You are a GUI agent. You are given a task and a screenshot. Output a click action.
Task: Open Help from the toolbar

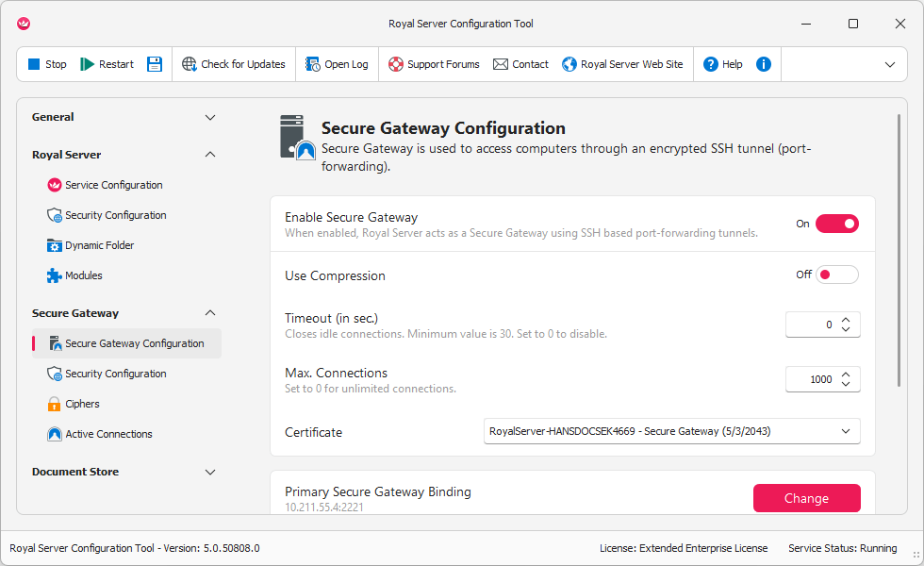[x=723, y=64]
